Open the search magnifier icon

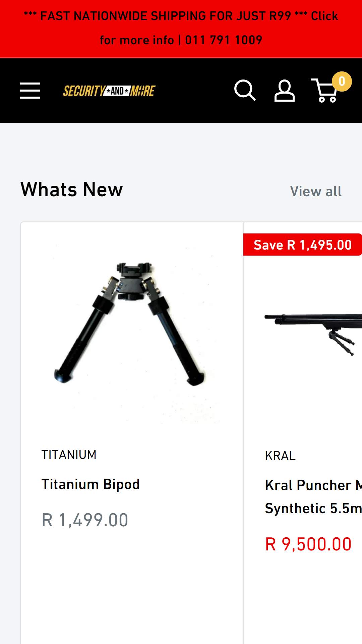tap(245, 90)
